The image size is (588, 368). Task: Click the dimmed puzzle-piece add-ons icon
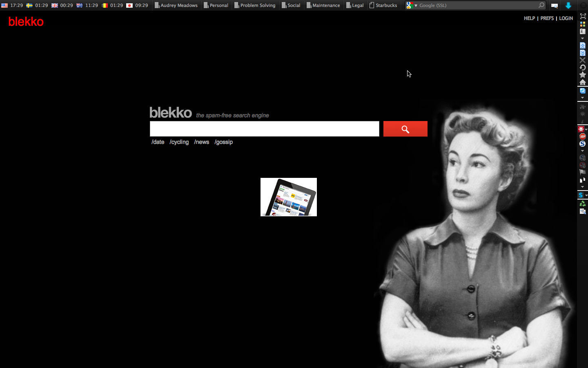582,107
